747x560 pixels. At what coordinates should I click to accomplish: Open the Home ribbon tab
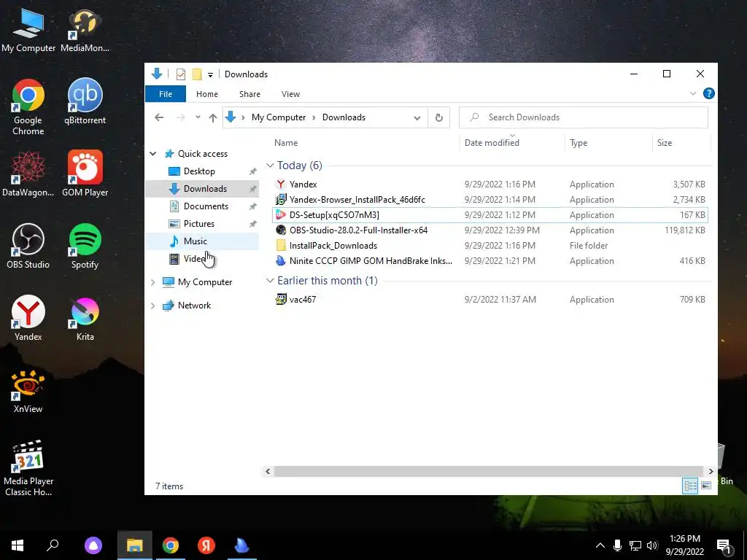click(x=206, y=94)
